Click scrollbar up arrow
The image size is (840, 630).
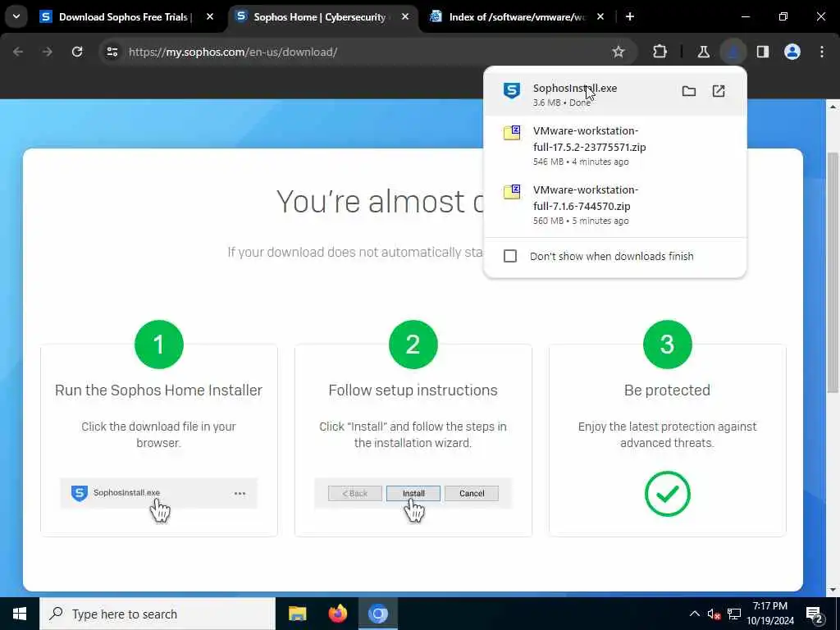[x=833, y=107]
